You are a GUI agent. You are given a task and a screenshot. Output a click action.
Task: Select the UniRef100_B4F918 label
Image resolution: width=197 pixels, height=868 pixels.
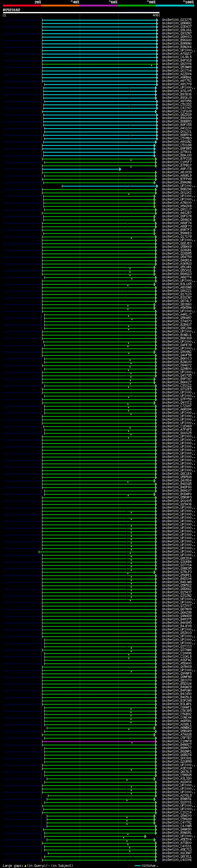click(x=176, y=61)
